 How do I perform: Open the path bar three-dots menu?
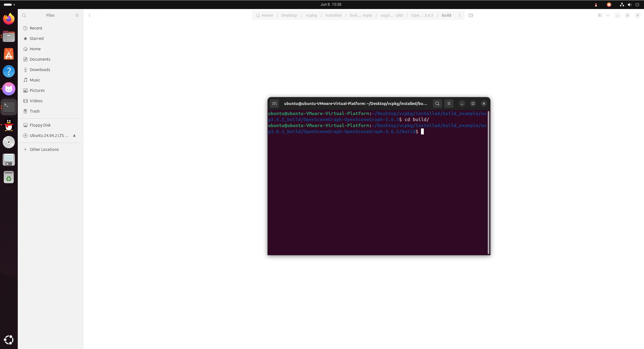click(460, 15)
